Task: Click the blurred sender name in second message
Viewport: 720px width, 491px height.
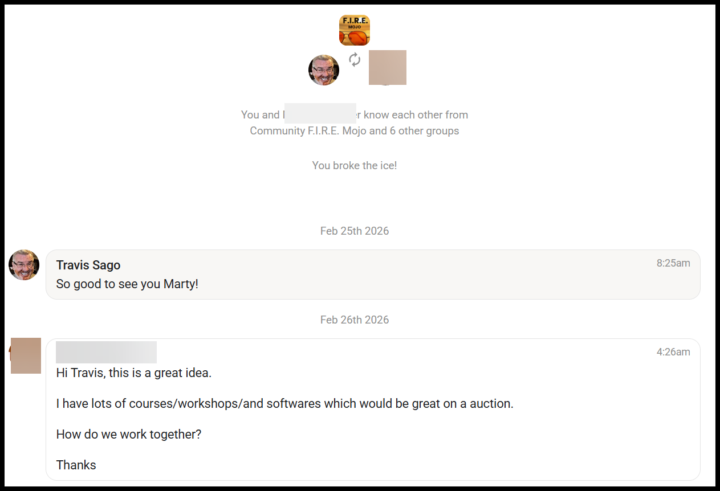Action: [x=106, y=352]
